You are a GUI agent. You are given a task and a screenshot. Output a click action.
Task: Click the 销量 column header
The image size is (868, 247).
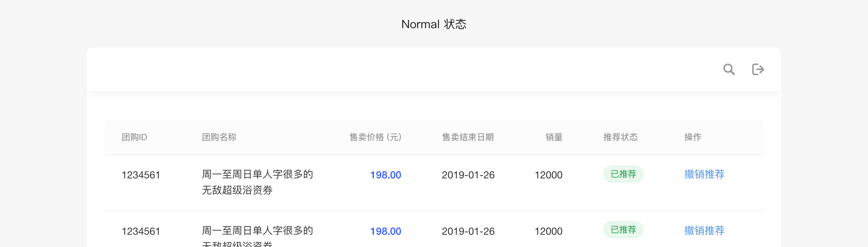point(554,137)
